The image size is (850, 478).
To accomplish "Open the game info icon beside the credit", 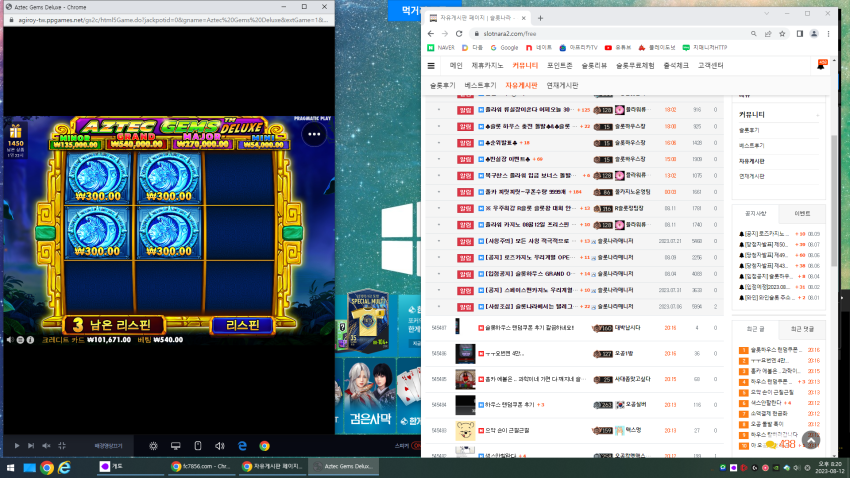I will tap(30, 340).
